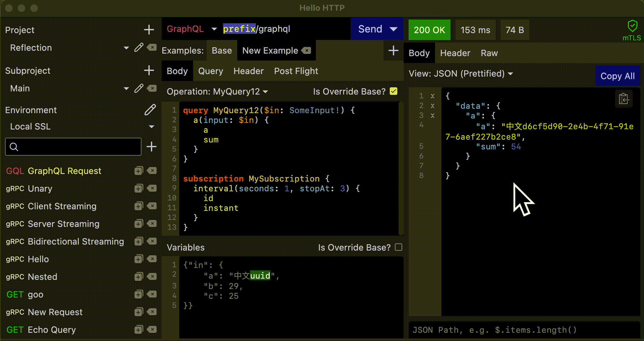
Task: Click the add Project plus icon
Action: pos(149,30)
